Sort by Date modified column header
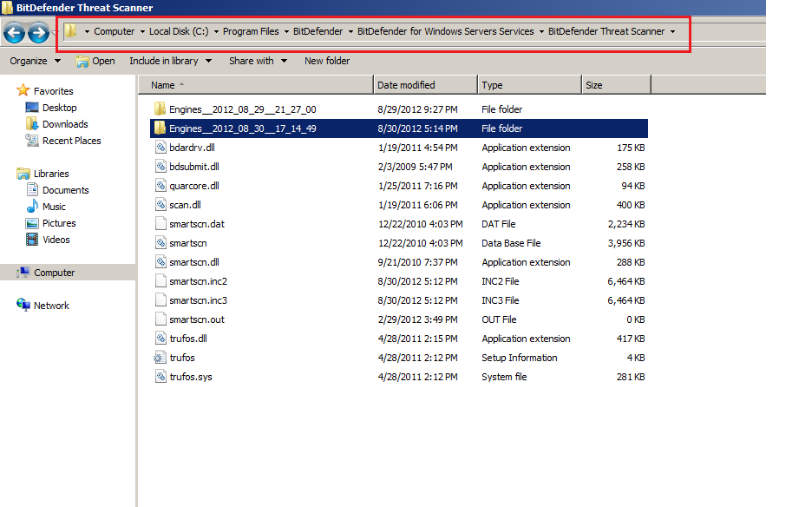This screenshot has width=812, height=507. (x=425, y=85)
